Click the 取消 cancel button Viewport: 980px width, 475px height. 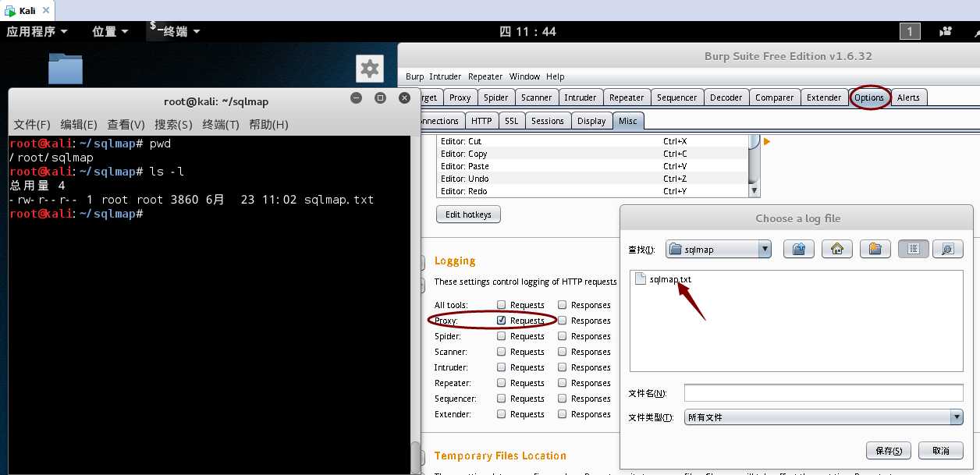point(940,451)
